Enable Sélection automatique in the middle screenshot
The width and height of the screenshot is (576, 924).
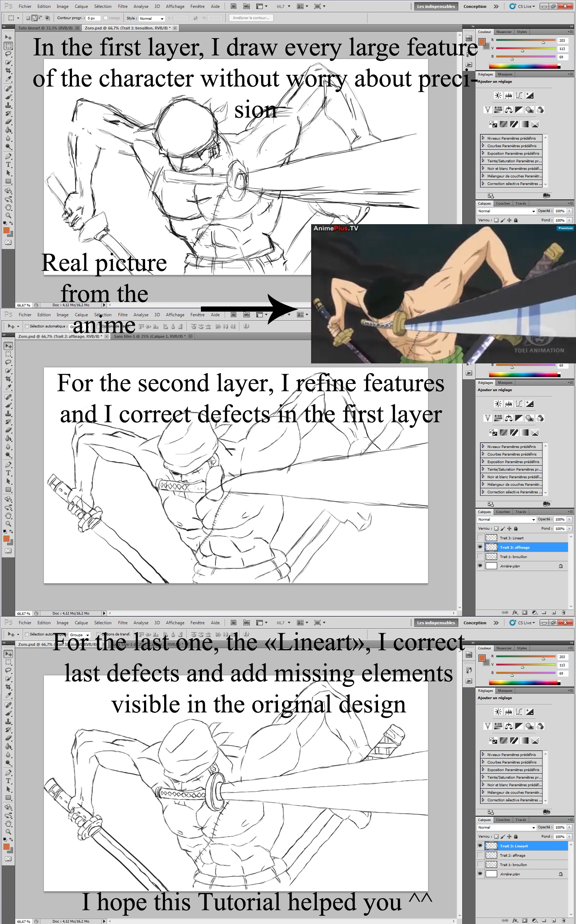click(27, 326)
